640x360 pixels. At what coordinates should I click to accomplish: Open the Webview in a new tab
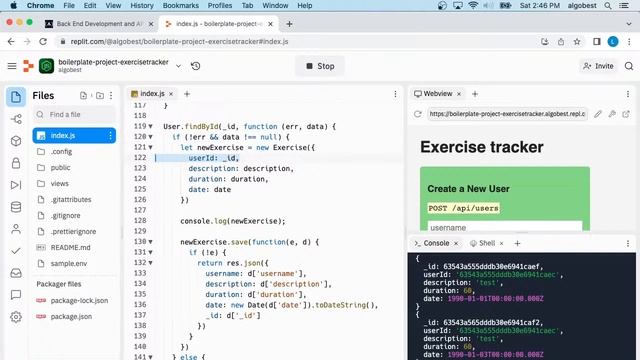click(x=626, y=114)
